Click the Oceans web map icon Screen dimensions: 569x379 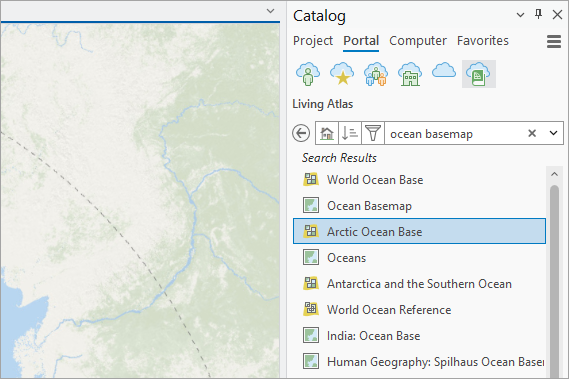pyautogui.click(x=311, y=257)
